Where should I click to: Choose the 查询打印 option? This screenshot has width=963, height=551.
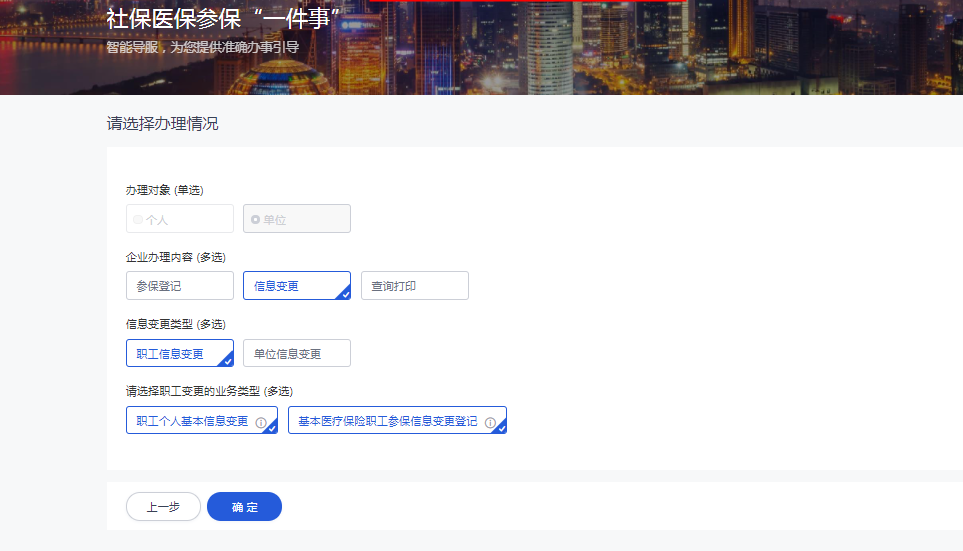(414, 286)
